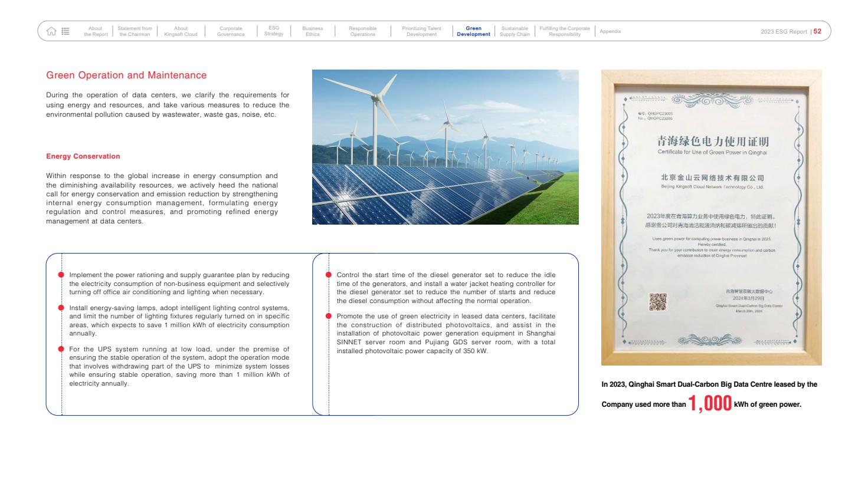This screenshot has height=487, width=868.
Task: Open the table of contents list icon
Action: coord(65,31)
